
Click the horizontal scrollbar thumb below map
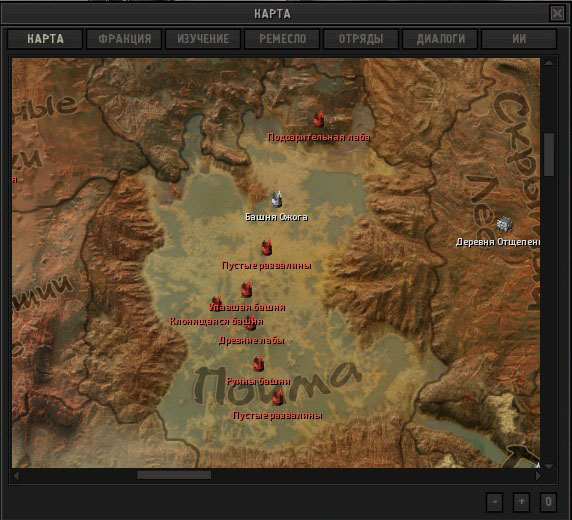(x=174, y=475)
